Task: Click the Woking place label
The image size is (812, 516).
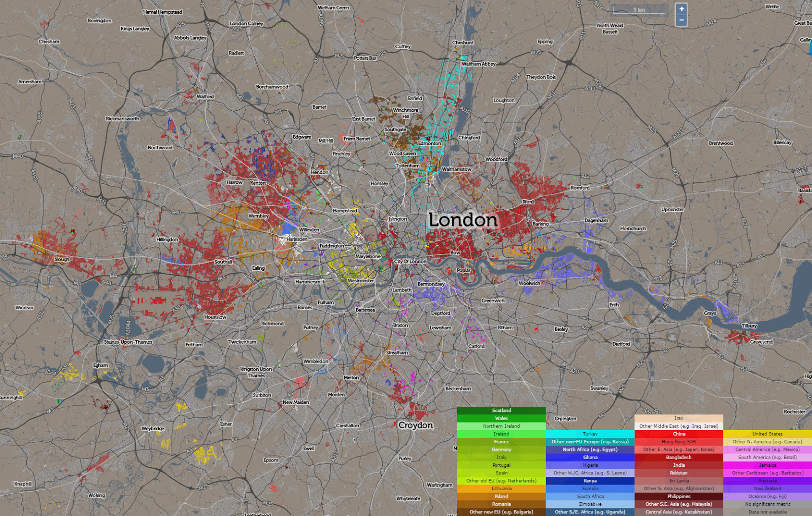Action: 96,495
